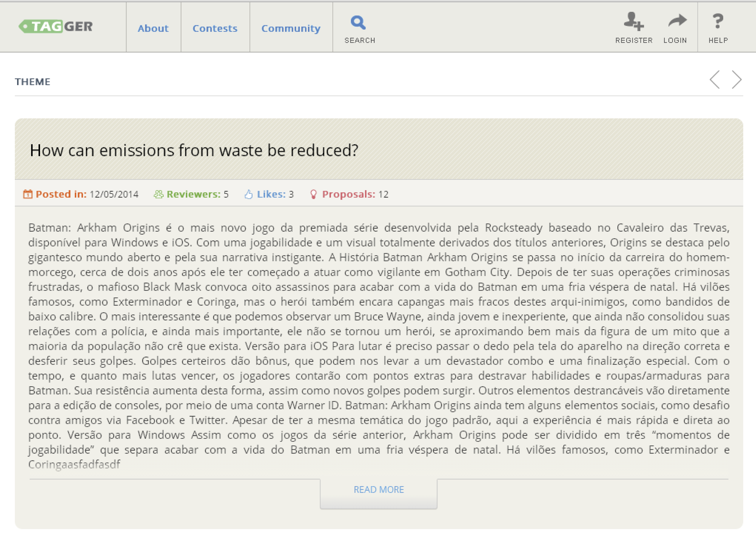Go to previous theme with left chevron
756x542 pixels.
click(x=715, y=80)
